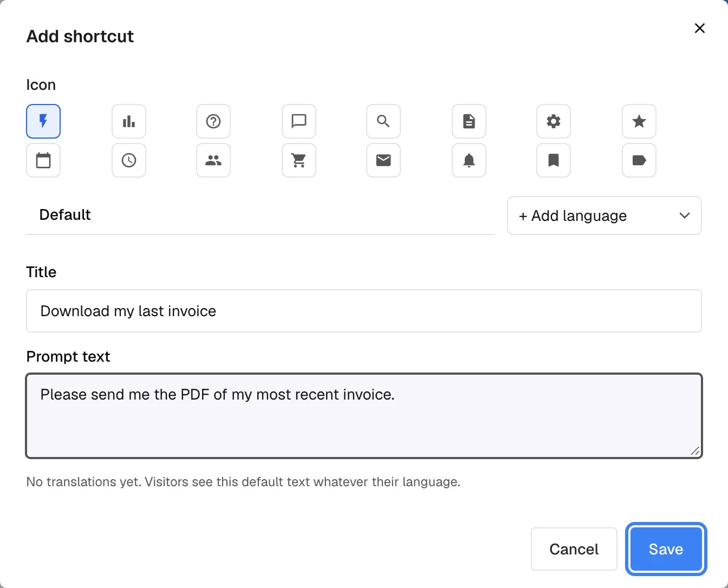Focus the Prompt text textarea

pyautogui.click(x=364, y=416)
